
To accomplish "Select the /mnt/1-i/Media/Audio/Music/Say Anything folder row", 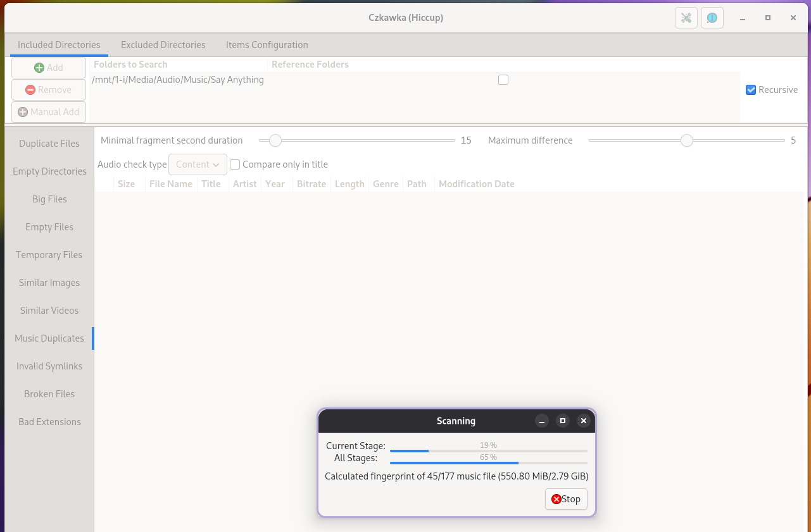I will pos(415,80).
